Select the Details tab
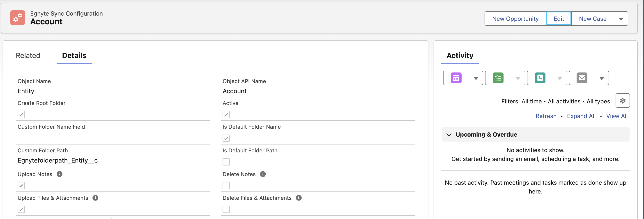644x219 pixels. [x=74, y=56]
